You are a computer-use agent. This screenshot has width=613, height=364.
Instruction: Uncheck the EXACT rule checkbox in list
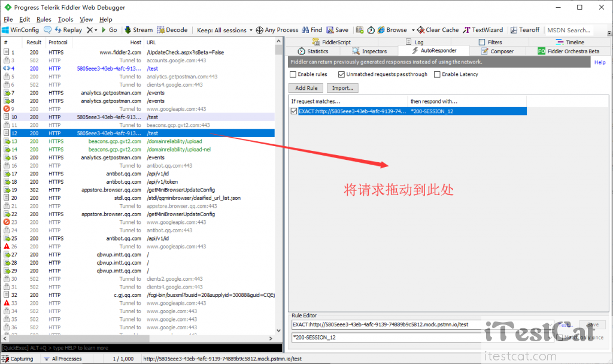293,111
